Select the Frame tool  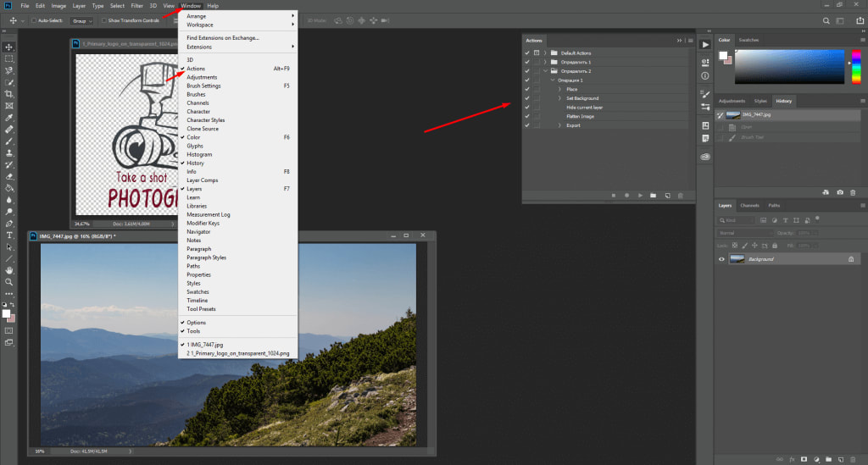tap(8, 106)
